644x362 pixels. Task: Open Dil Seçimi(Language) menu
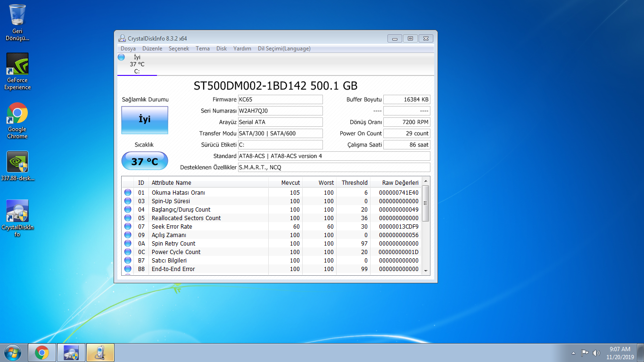point(284,49)
